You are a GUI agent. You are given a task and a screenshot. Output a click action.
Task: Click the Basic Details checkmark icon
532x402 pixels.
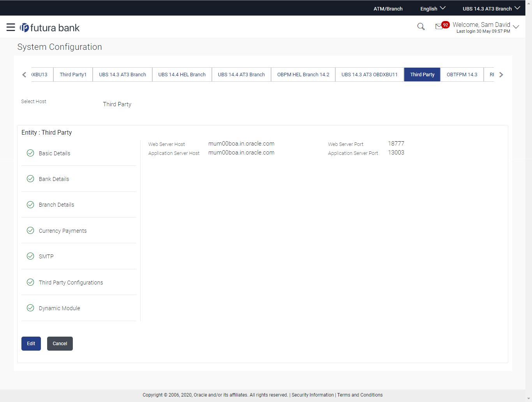click(30, 153)
